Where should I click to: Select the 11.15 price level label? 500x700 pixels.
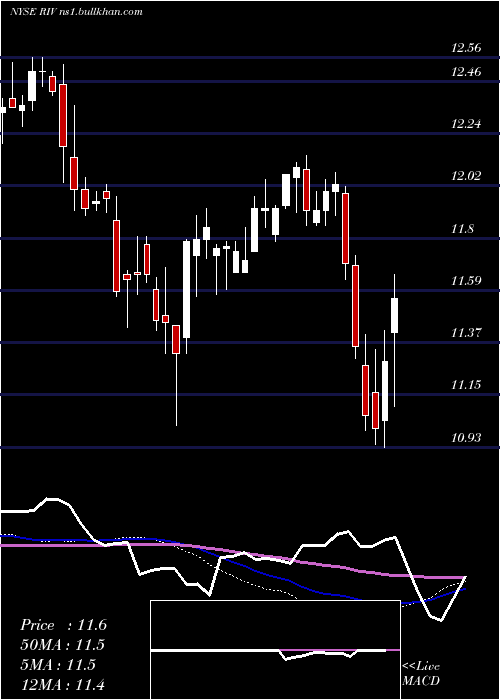click(466, 385)
